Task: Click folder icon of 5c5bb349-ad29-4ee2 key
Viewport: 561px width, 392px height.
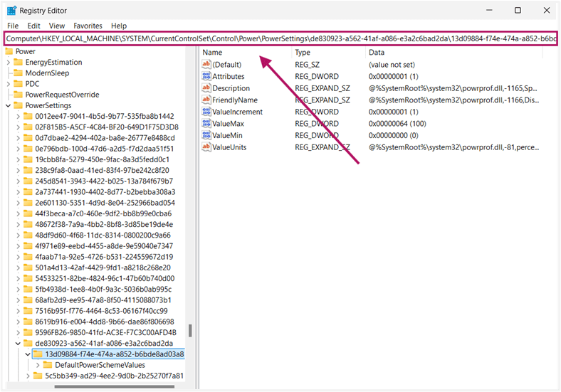Action: pyautogui.click(x=38, y=376)
